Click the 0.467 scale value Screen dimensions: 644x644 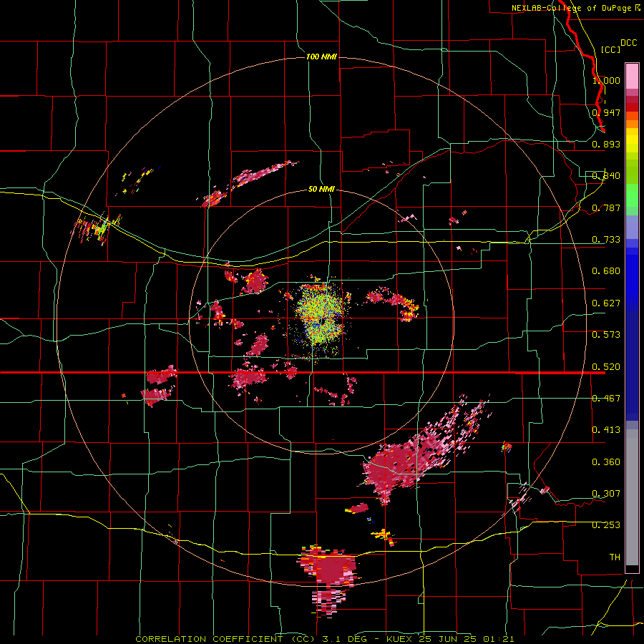tap(606, 399)
